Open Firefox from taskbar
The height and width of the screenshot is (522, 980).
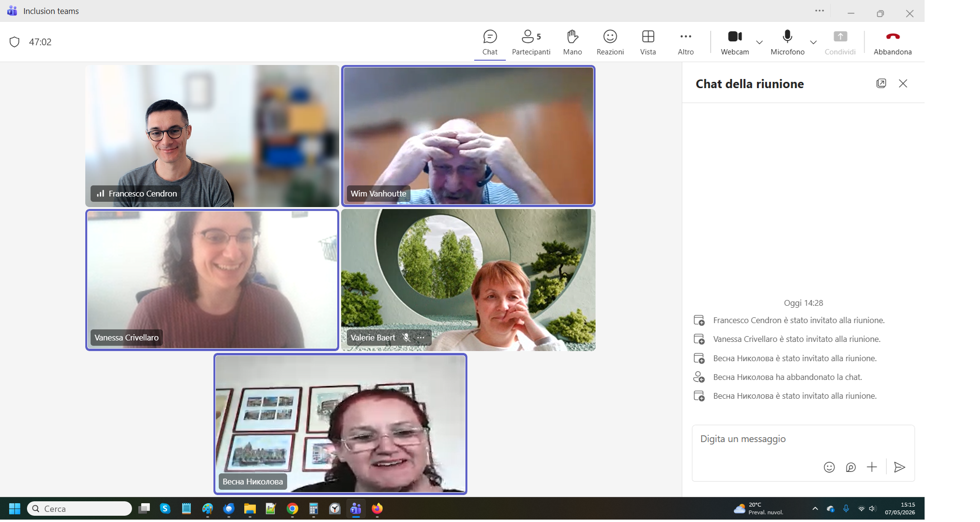377,509
